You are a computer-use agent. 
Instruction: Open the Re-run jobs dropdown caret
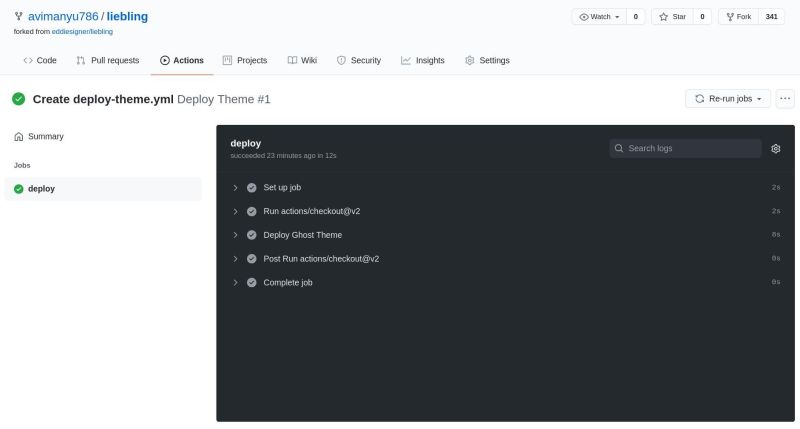[759, 99]
